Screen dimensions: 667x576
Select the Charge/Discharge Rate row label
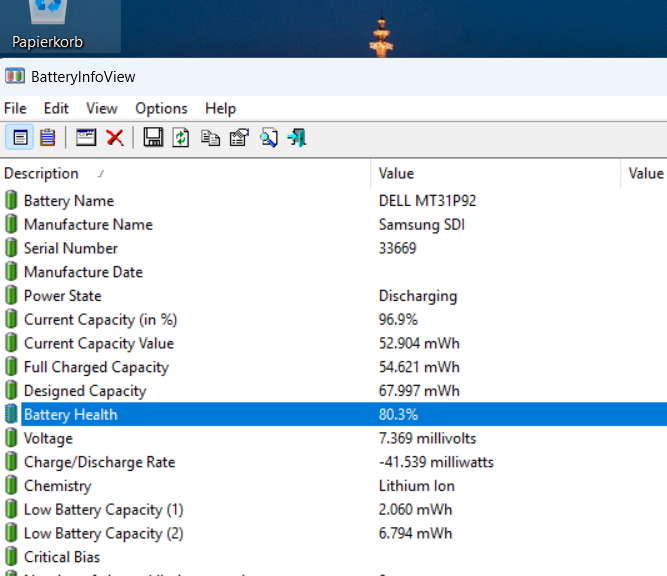100,462
